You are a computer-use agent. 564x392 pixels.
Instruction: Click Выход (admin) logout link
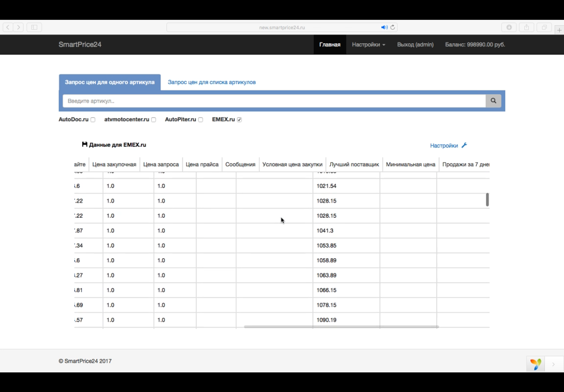415,44
